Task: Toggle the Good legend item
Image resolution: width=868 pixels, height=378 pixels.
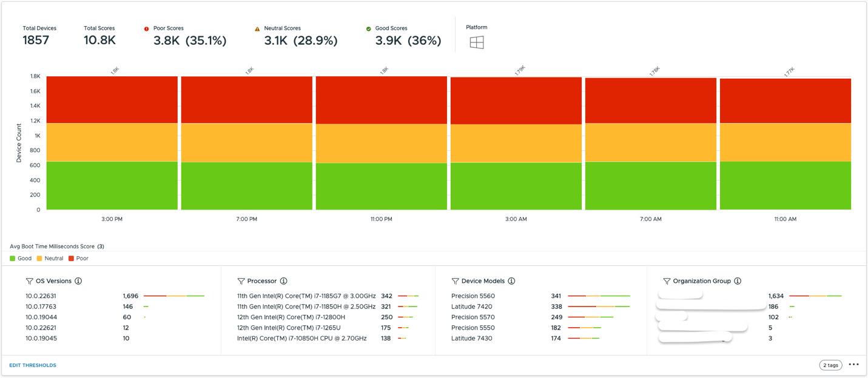Action: 18,258
